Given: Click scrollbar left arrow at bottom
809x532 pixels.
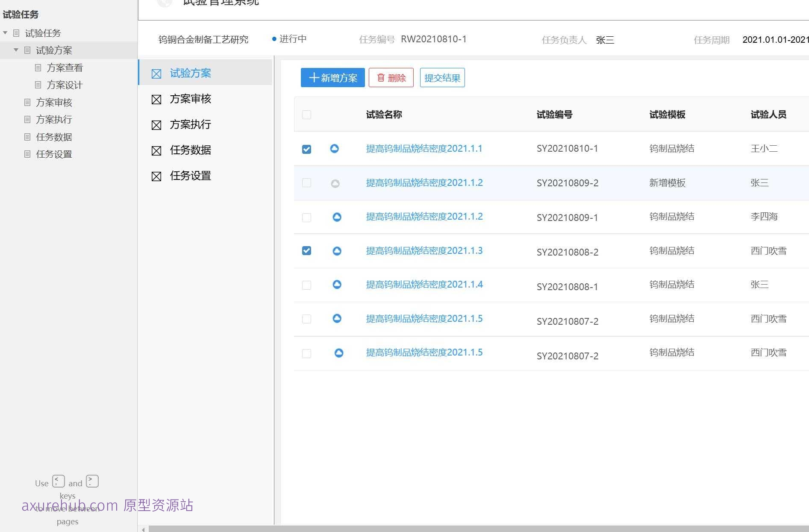Looking at the screenshot, I should pos(143,529).
